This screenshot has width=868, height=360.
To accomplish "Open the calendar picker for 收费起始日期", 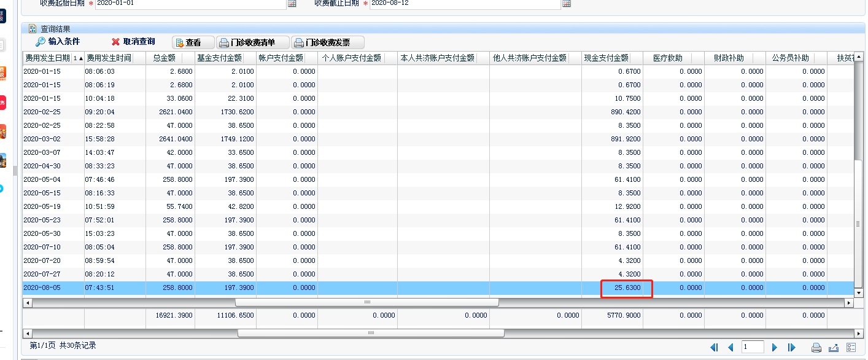I will (292, 3).
